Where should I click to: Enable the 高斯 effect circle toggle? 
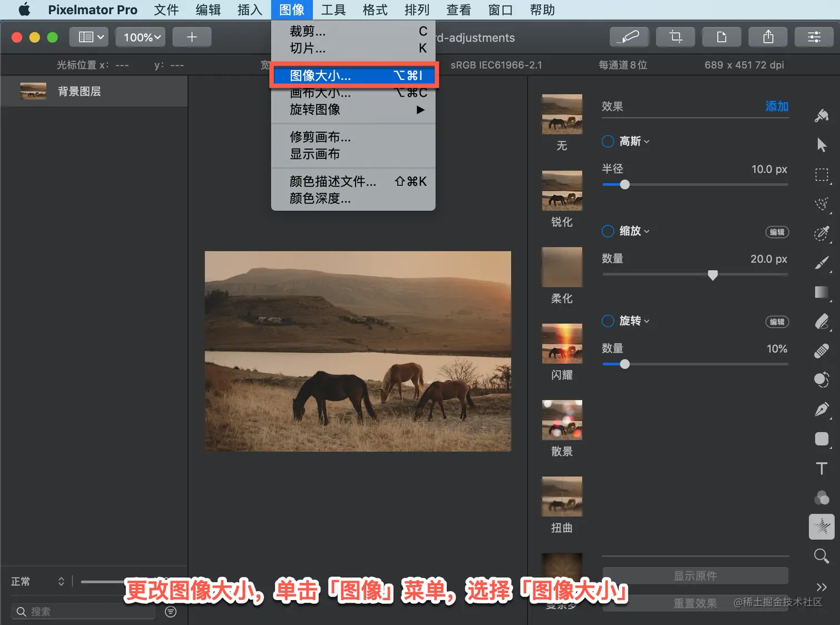click(608, 142)
